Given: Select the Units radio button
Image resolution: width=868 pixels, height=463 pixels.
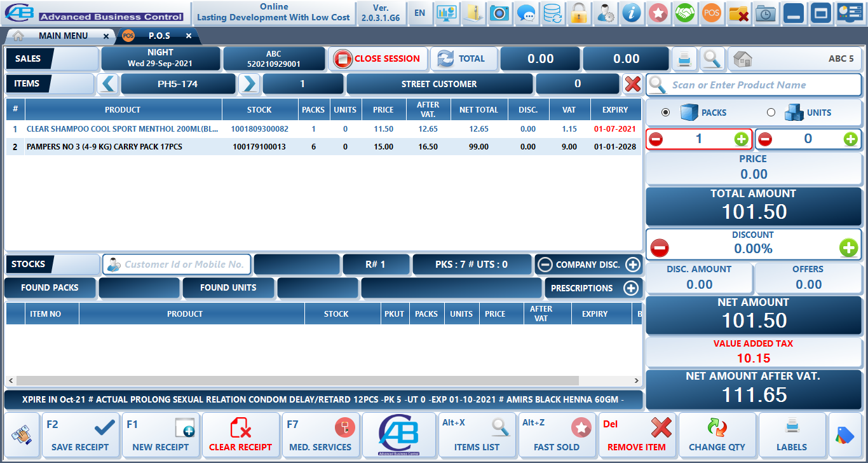Looking at the screenshot, I should point(771,113).
